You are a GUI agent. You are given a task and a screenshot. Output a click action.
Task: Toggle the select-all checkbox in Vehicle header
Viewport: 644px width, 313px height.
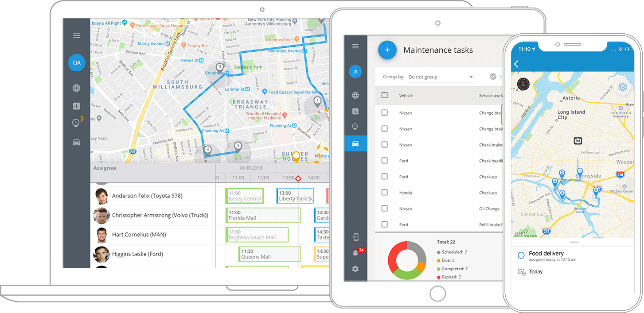(x=384, y=95)
